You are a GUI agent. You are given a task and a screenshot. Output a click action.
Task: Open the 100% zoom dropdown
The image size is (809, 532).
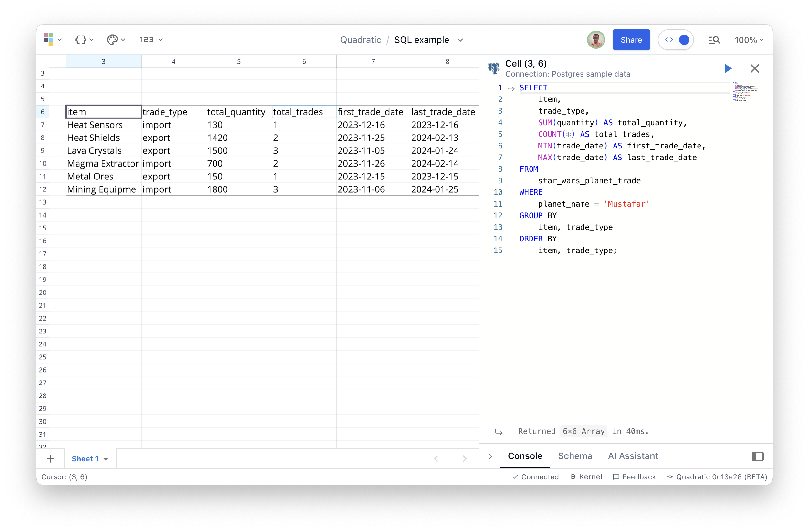(x=749, y=40)
